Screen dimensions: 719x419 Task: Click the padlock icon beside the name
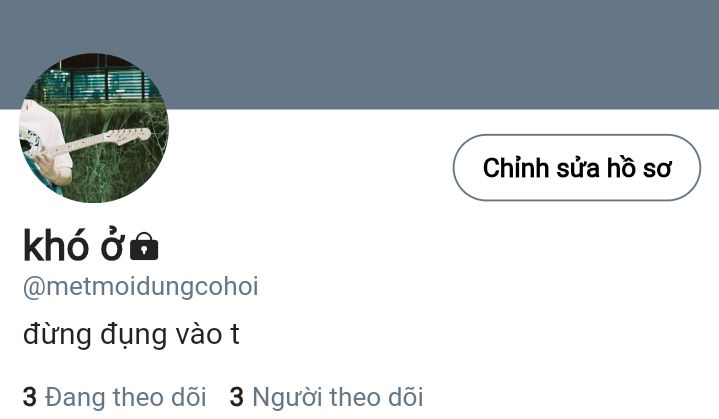[144, 247]
